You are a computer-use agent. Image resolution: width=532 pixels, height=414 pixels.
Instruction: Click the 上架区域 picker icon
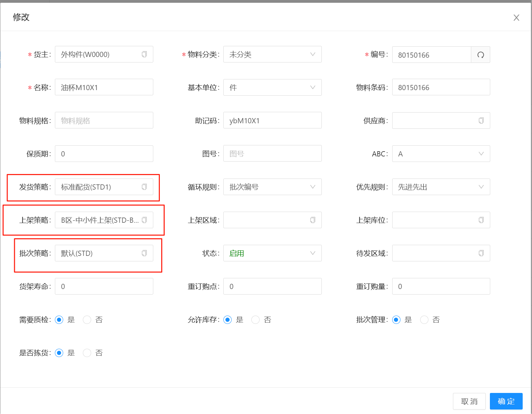[312, 220]
